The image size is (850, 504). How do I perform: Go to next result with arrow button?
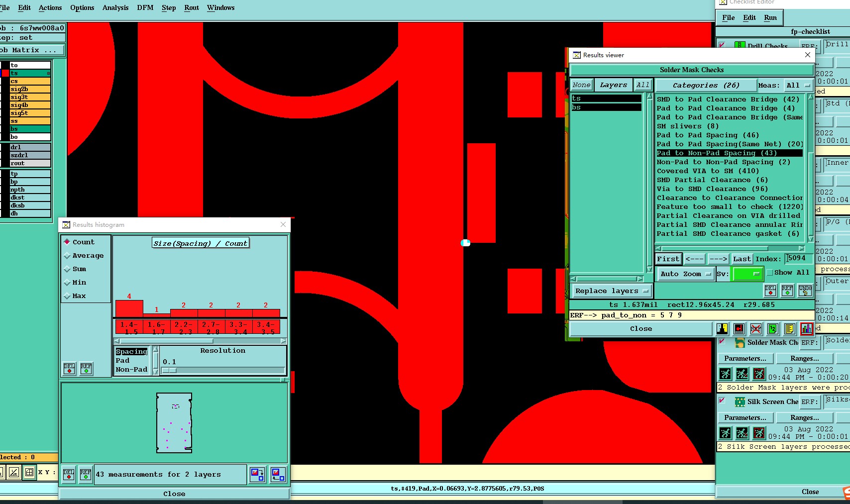[x=718, y=259]
